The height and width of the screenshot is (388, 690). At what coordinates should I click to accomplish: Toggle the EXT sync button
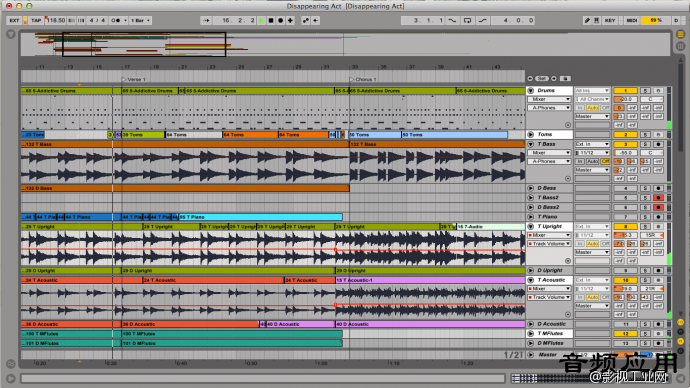(x=15, y=20)
